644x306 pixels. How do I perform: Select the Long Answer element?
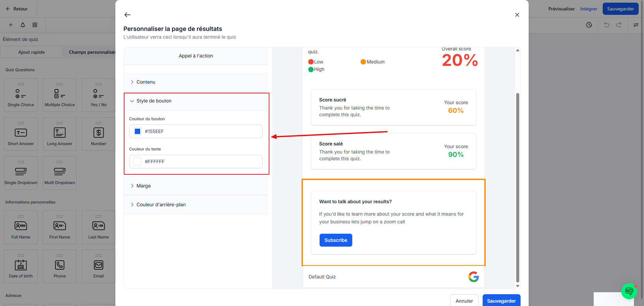(60, 134)
